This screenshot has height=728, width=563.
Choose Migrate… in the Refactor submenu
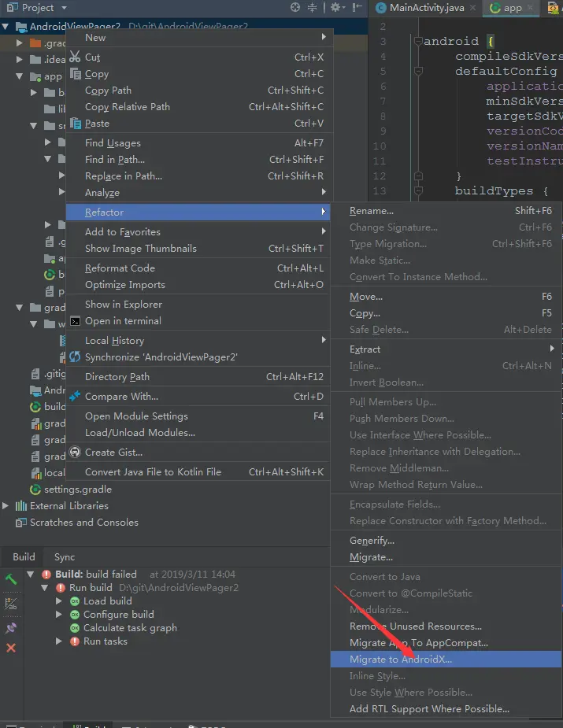click(446, 557)
